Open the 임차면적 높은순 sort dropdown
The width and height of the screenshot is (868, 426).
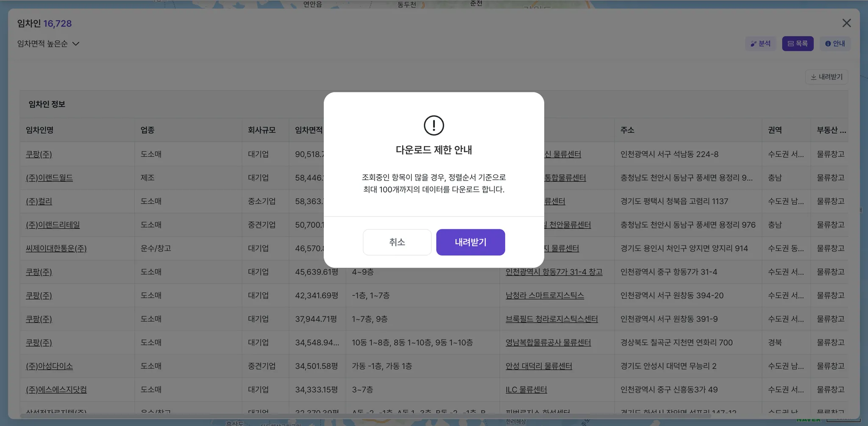click(x=48, y=44)
